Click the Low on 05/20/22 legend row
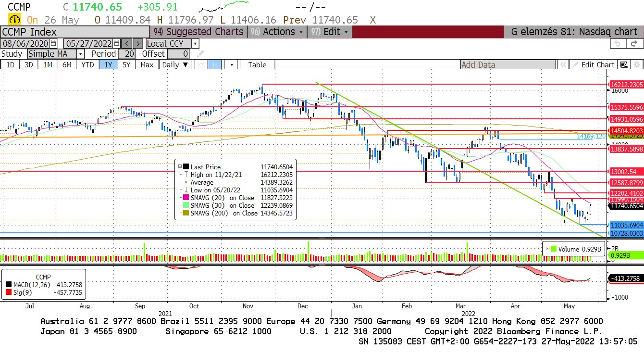Screen dimensions: 644x354 (238, 190)
